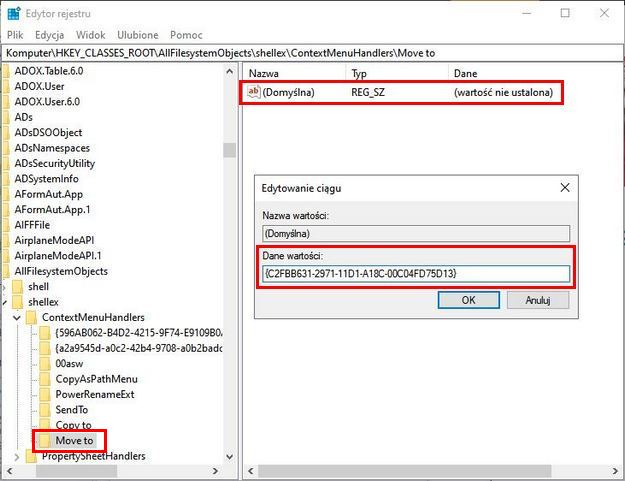Select the ADOX.Table.6.0 folder icon
The width and height of the screenshot is (625, 481).
5,70
